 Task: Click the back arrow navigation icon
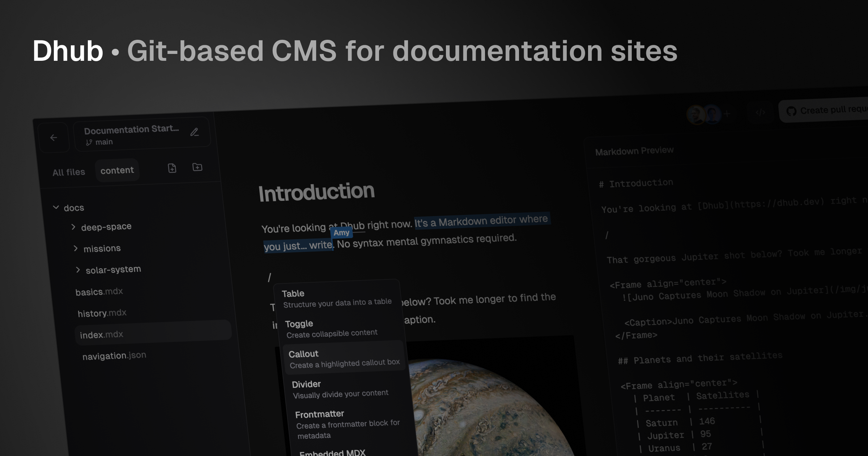(54, 138)
